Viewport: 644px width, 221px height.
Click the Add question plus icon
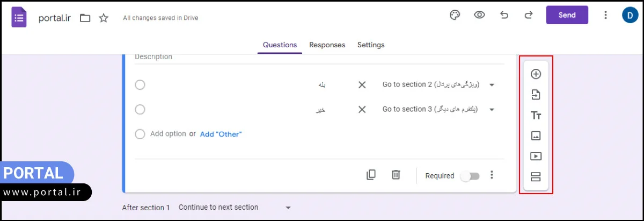(x=536, y=74)
